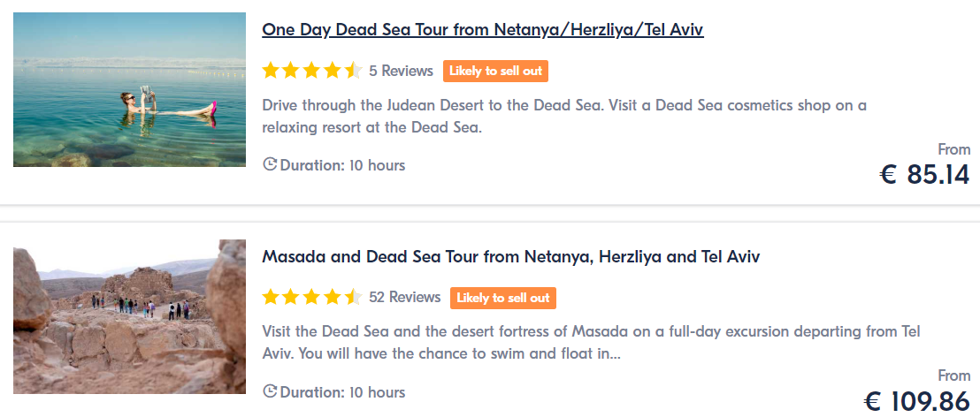The height and width of the screenshot is (417, 980).
Task: Click the € 85.14 price
Action: coord(924,175)
